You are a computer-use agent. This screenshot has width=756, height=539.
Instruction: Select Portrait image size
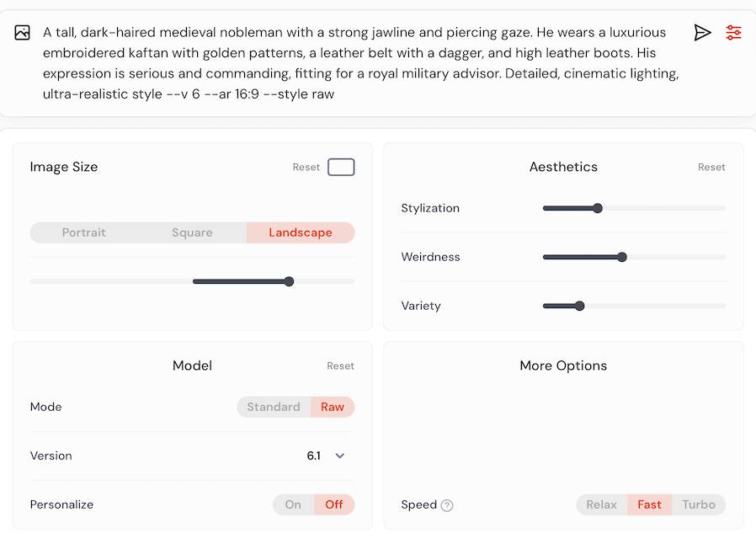tap(84, 232)
